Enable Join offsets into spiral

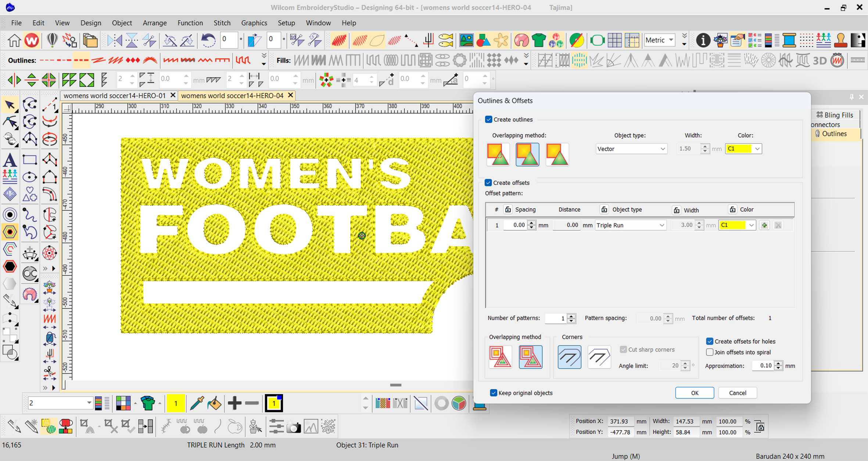(x=710, y=352)
